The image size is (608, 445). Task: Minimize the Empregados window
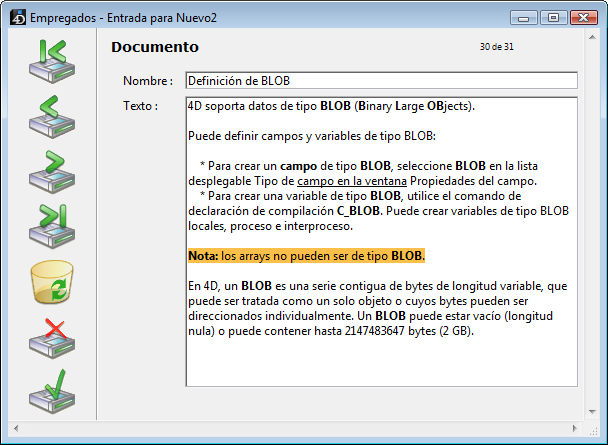coord(524,17)
